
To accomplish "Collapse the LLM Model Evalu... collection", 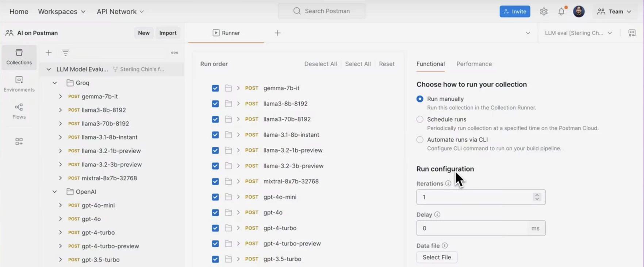I will tap(49, 69).
